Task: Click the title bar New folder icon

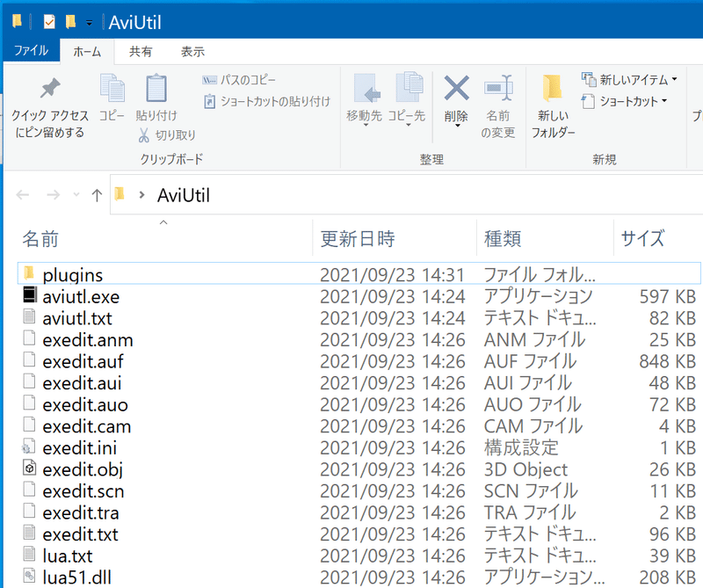Action: pos(70,21)
